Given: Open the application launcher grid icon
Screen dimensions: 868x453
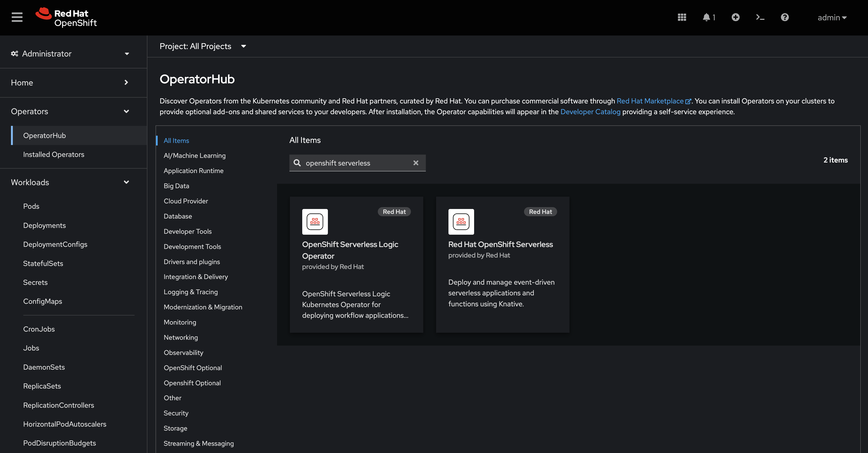Looking at the screenshot, I should (x=682, y=17).
